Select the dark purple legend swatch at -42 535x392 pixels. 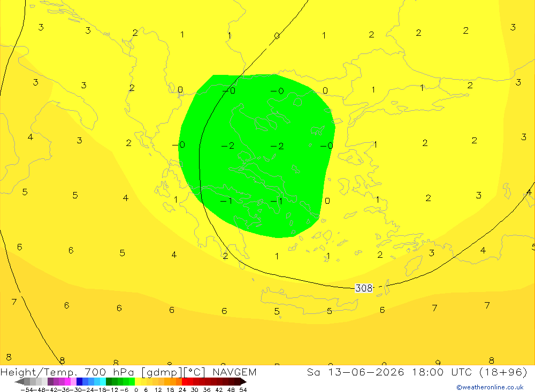coord(50,381)
